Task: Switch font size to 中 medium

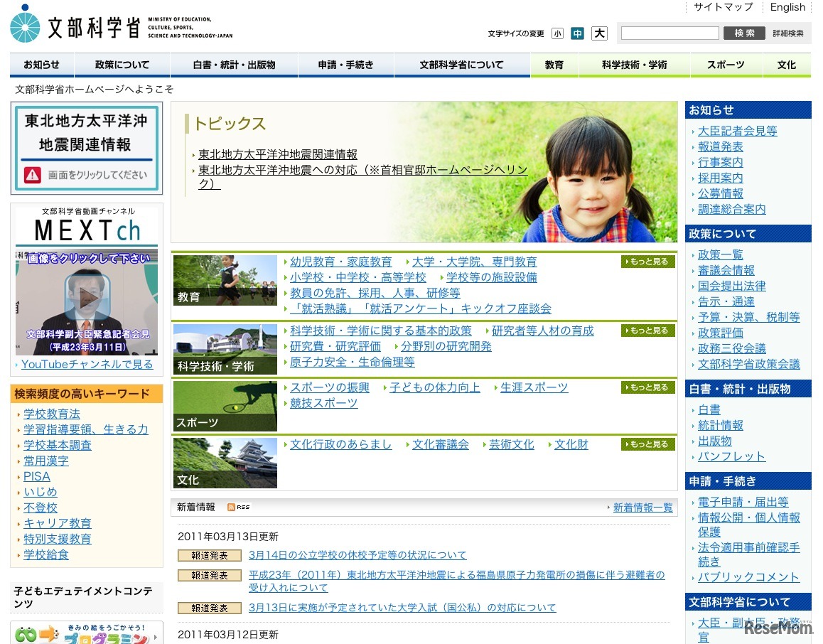Action: pyautogui.click(x=578, y=33)
